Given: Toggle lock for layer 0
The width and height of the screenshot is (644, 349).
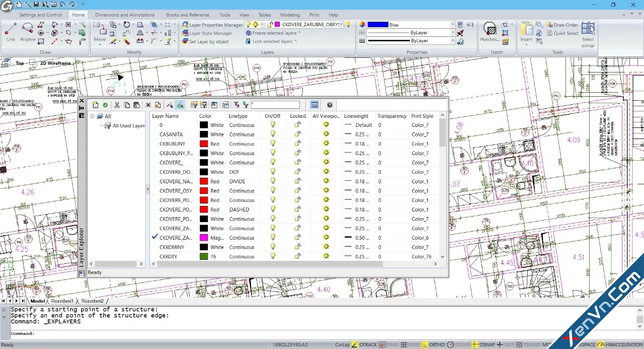Looking at the screenshot, I should pyautogui.click(x=297, y=124).
